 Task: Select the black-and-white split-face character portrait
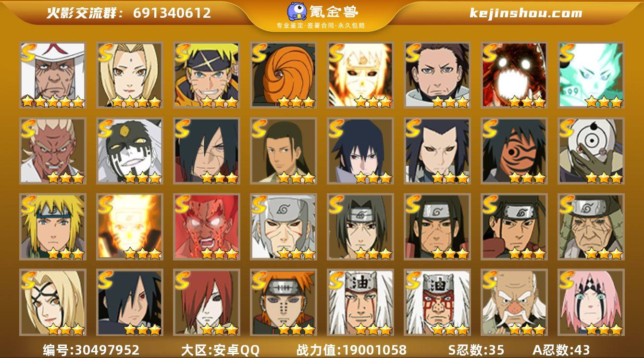click(130, 150)
